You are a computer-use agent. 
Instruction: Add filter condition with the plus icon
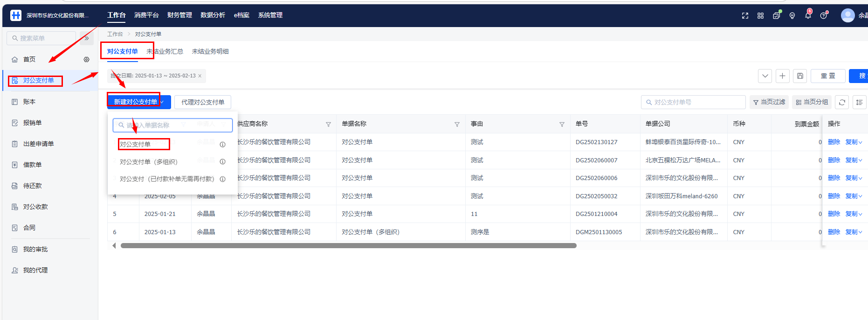pos(782,76)
